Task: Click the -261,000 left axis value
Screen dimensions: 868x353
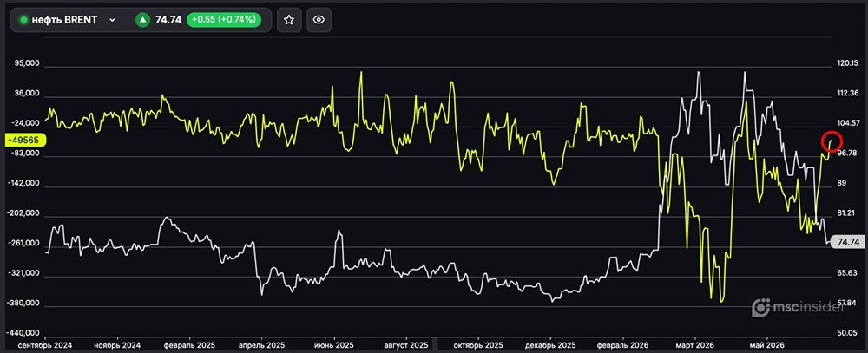Action: click(25, 244)
